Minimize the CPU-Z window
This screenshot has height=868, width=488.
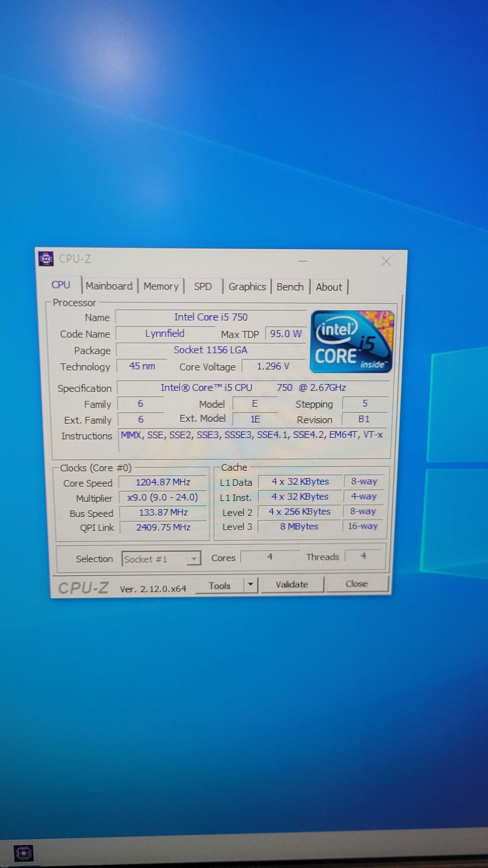pyautogui.click(x=303, y=261)
